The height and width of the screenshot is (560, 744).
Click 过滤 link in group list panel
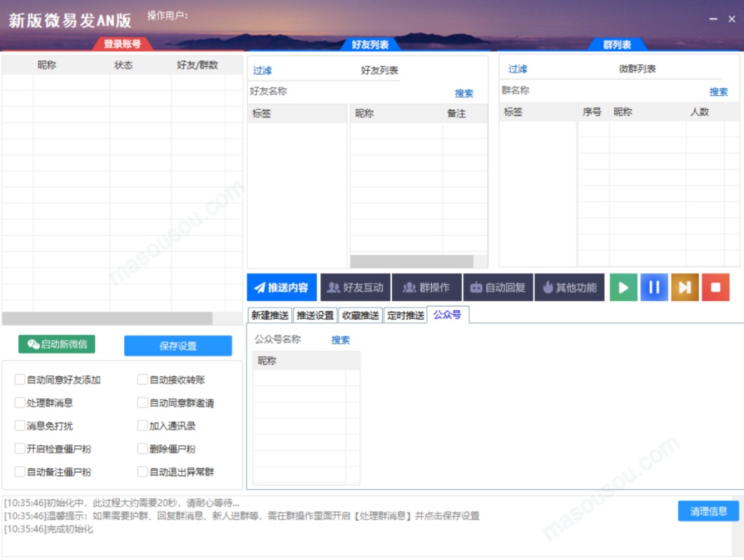(517, 69)
